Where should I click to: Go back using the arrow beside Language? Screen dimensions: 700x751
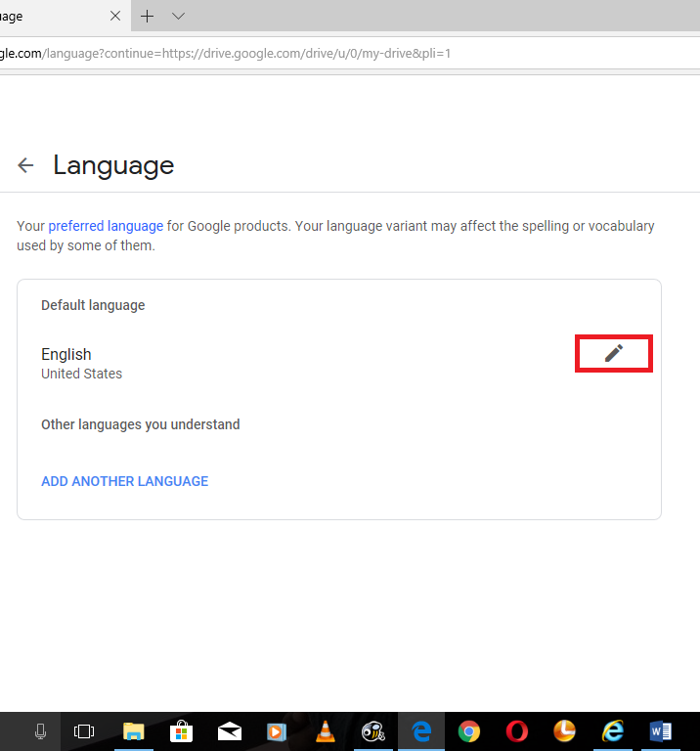click(x=25, y=165)
